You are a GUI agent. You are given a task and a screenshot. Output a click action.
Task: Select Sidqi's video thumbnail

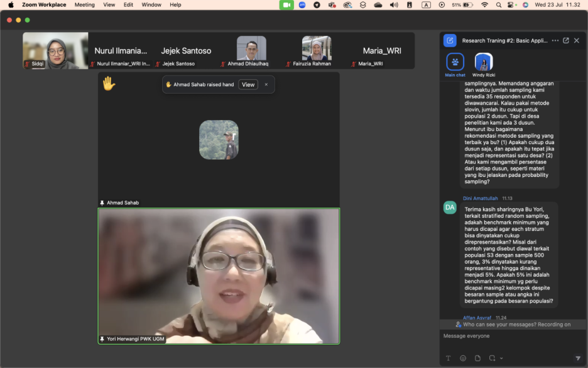click(55, 50)
